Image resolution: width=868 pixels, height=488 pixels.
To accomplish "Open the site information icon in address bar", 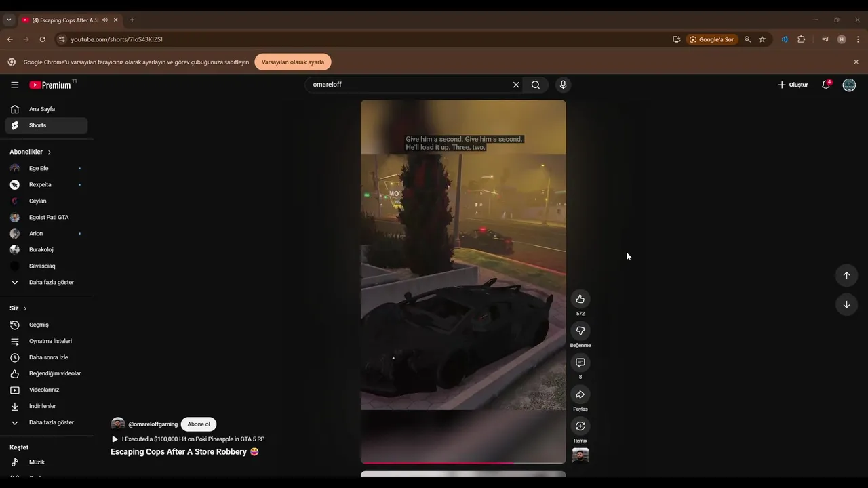I will [x=62, y=39].
